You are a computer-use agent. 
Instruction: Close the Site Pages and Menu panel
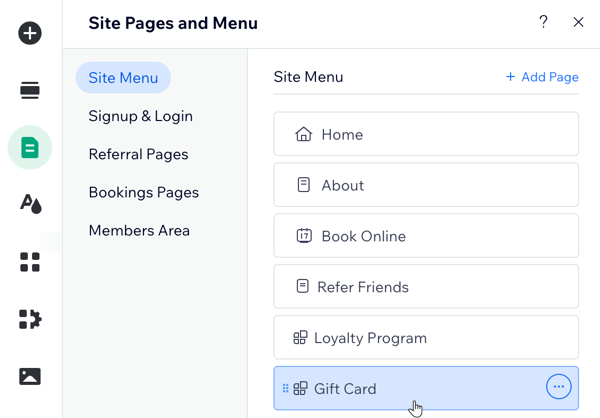click(578, 22)
